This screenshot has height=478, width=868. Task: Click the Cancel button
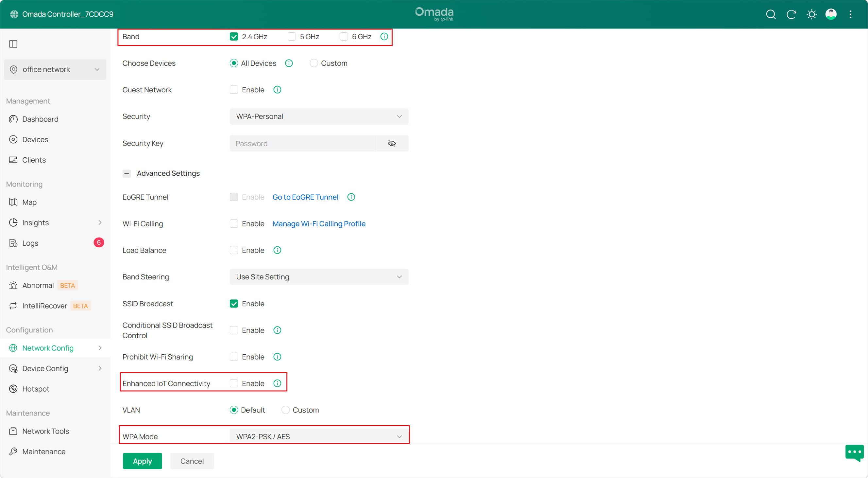(x=192, y=461)
